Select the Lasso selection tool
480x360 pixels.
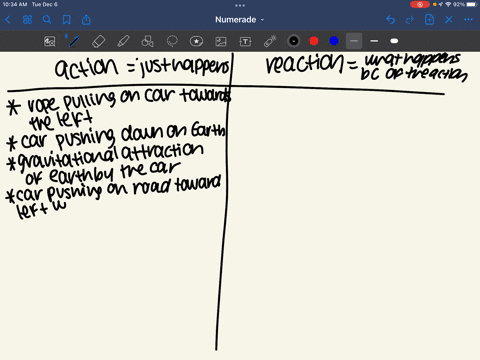coord(172,41)
